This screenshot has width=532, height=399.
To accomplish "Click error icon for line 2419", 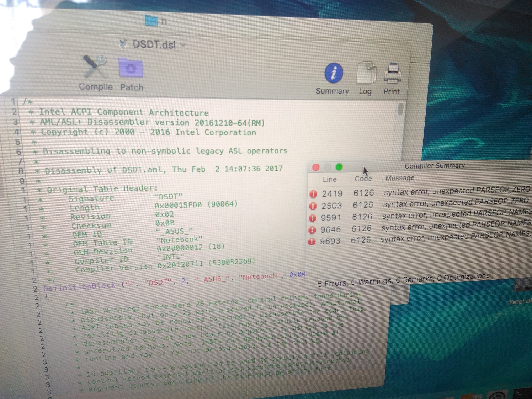I will click(x=313, y=194).
